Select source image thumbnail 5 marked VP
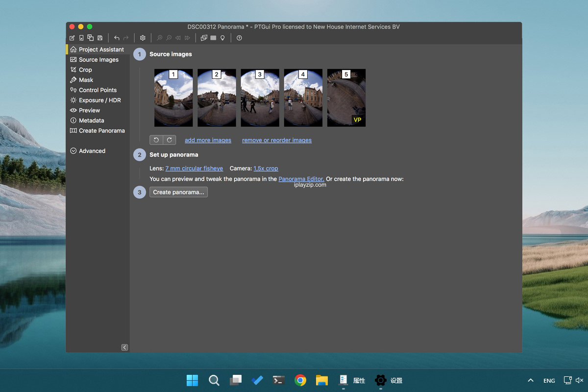The height and width of the screenshot is (392, 588). pos(346,98)
